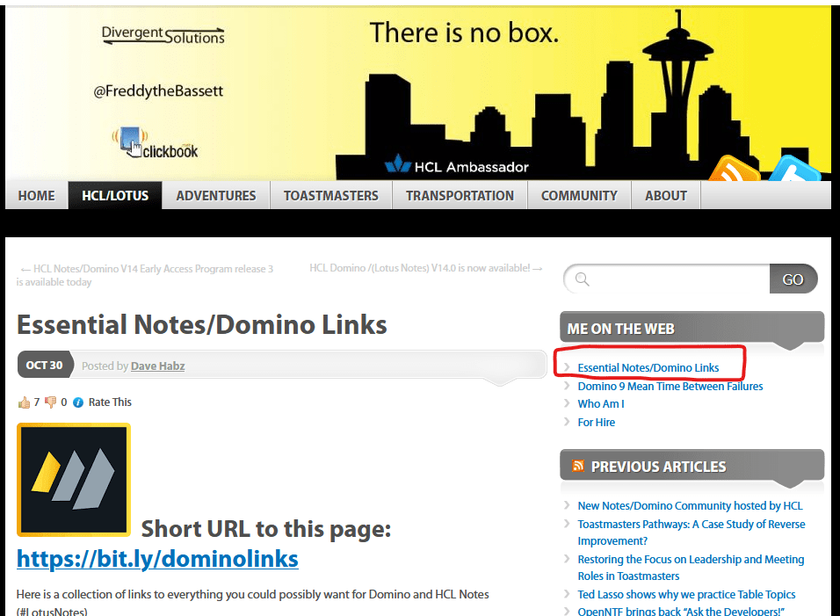The width and height of the screenshot is (840, 616).
Task: Open the TRANSPORTATION menu
Action: point(460,195)
